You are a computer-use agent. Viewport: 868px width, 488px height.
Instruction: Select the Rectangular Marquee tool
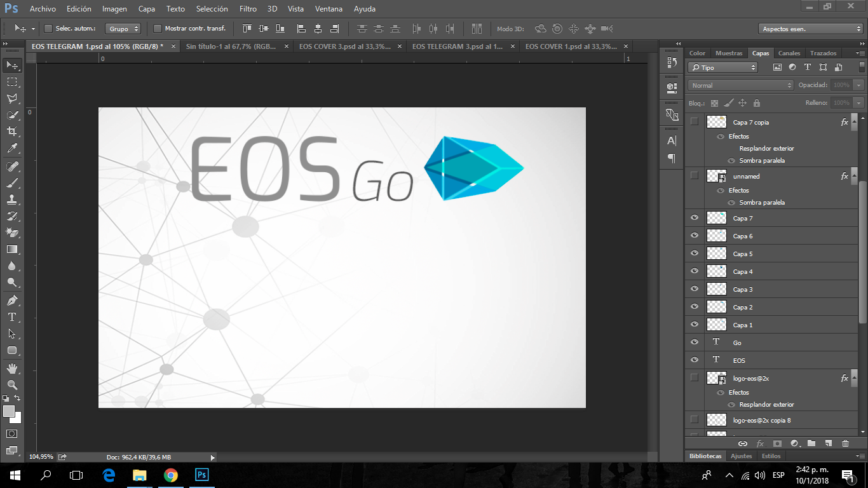[12, 82]
